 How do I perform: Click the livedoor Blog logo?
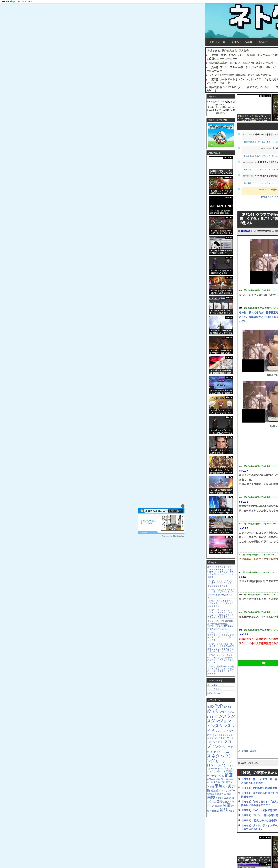pos(8,1)
